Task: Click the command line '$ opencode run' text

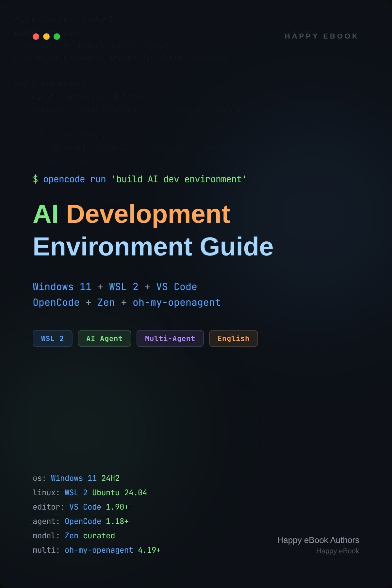Action: tap(69, 179)
